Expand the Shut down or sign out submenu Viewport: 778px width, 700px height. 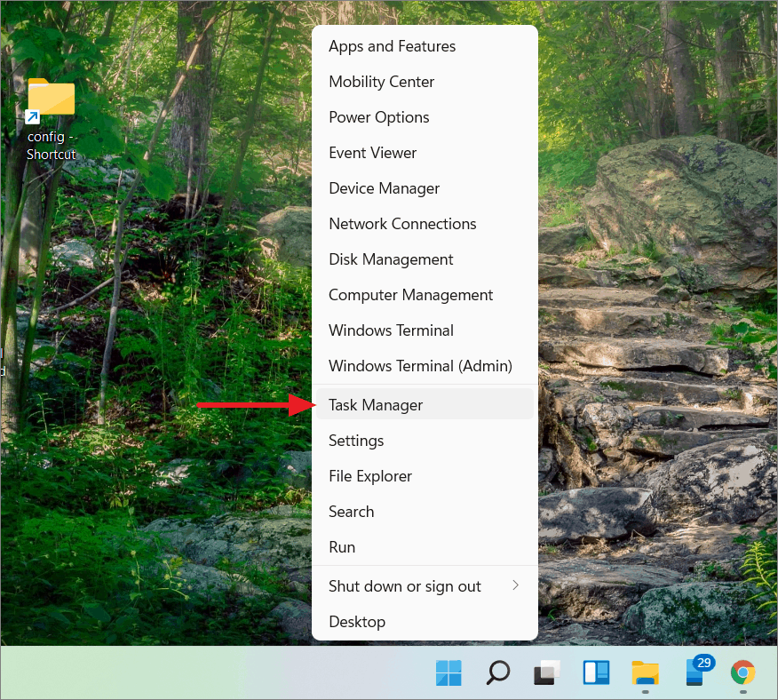(x=404, y=585)
